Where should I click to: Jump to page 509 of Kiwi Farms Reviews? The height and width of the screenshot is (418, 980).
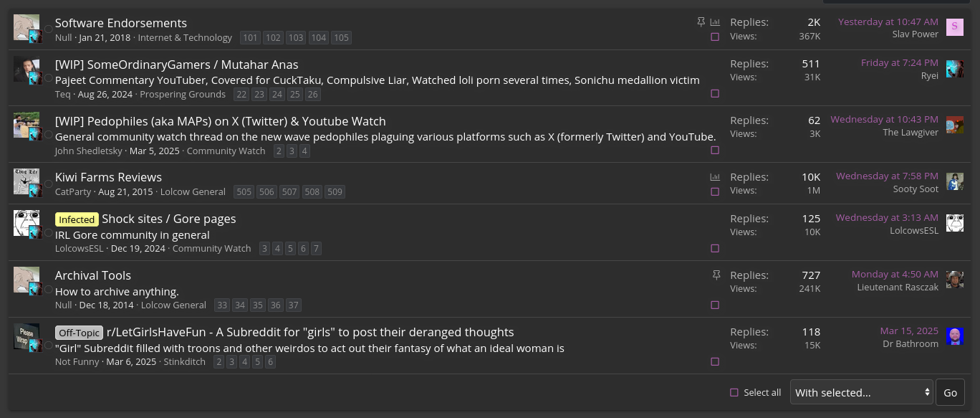[335, 191]
